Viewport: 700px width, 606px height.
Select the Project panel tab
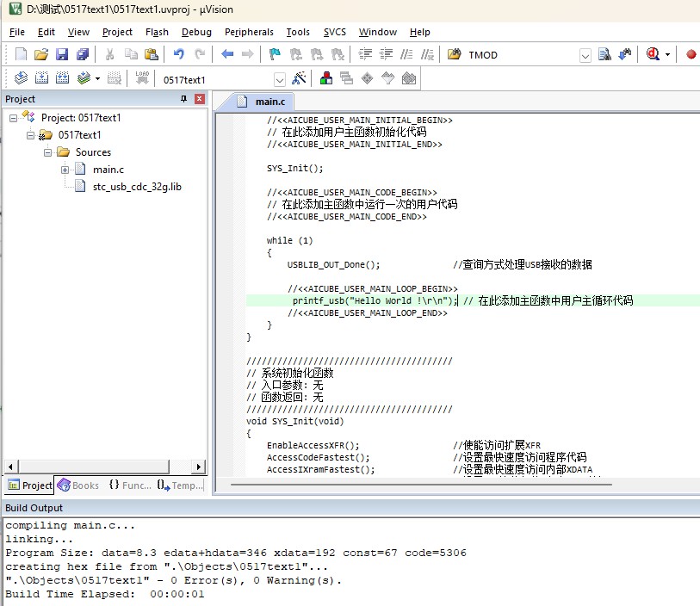click(30, 485)
